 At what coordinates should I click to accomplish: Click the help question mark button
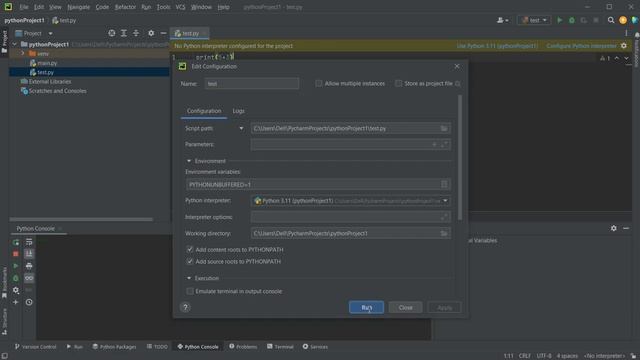click(185, 307)
